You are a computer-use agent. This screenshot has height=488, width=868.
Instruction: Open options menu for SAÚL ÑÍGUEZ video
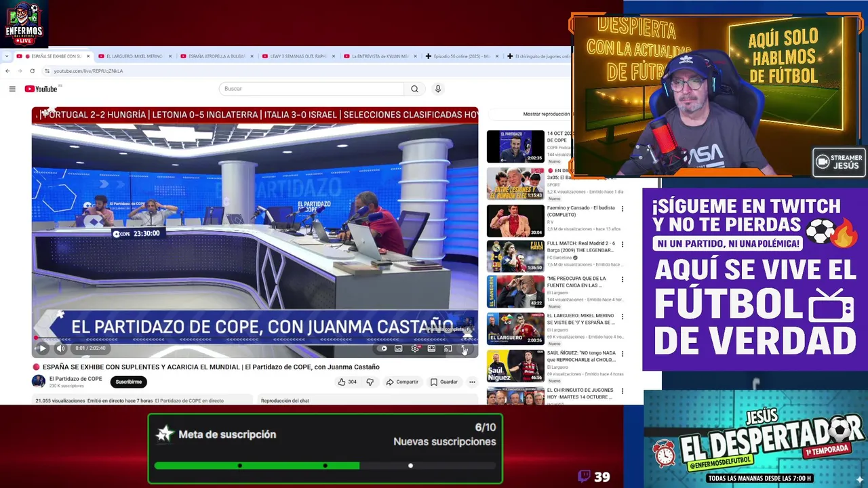(623, 354)
